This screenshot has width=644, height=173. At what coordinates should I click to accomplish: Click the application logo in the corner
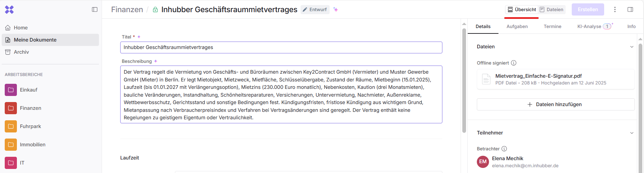click(x=9, y=9)
